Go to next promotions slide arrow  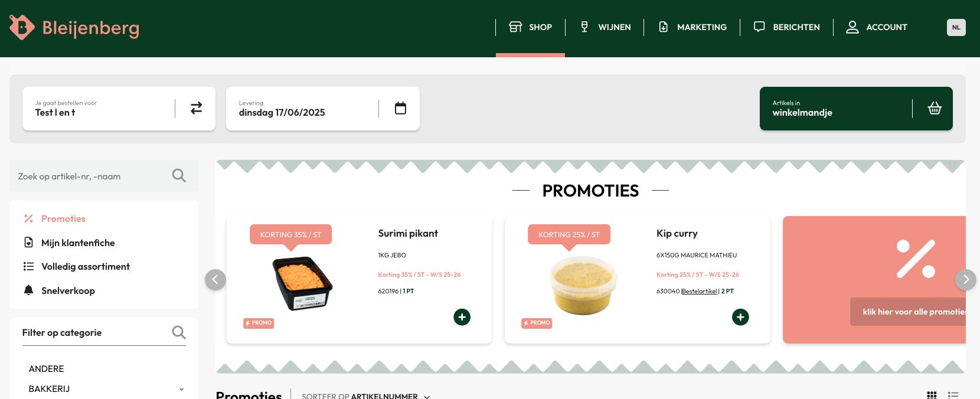pos(966,279)
